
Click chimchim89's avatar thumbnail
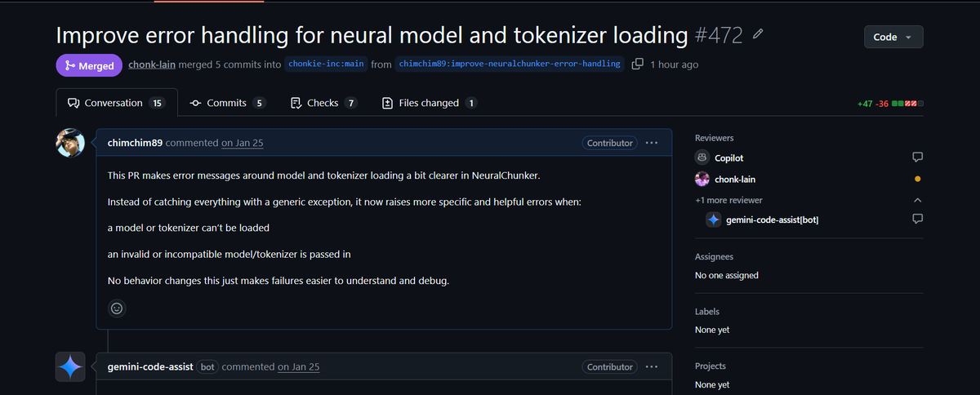(70, 143)
